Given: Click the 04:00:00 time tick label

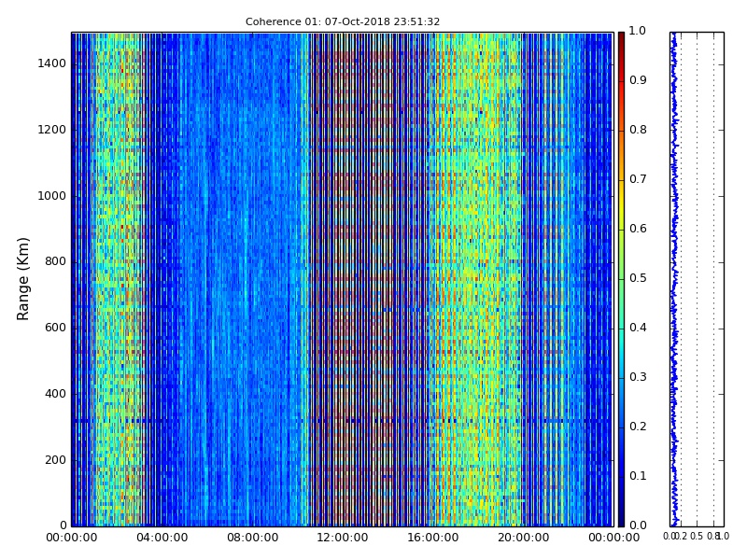Looking at the screenshot, I should [162, 538].
